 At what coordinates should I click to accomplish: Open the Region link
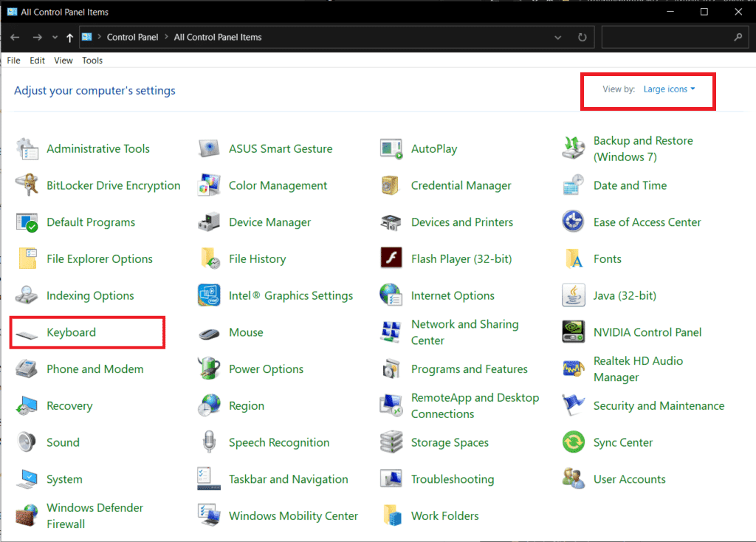pyautogui.click(x=247, y=405)
